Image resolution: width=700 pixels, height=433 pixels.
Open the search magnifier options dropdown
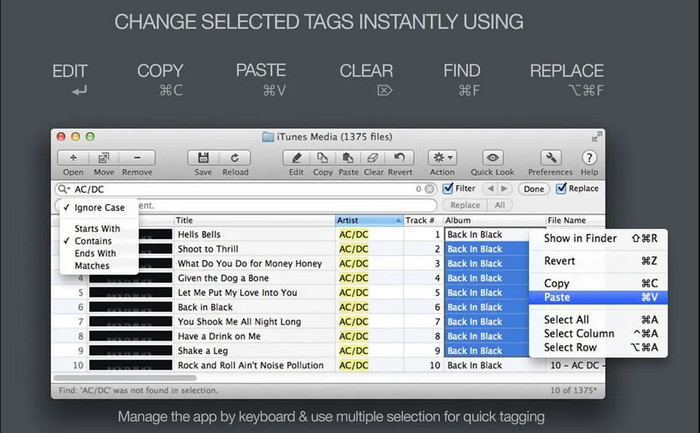(63, 189)
